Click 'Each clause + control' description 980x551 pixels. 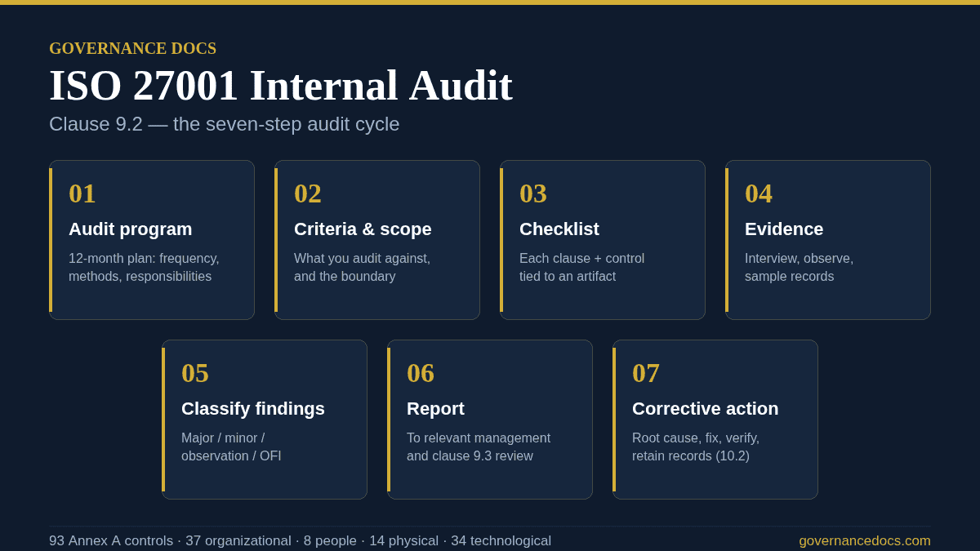pyautogui.click(x=581, y=268)
